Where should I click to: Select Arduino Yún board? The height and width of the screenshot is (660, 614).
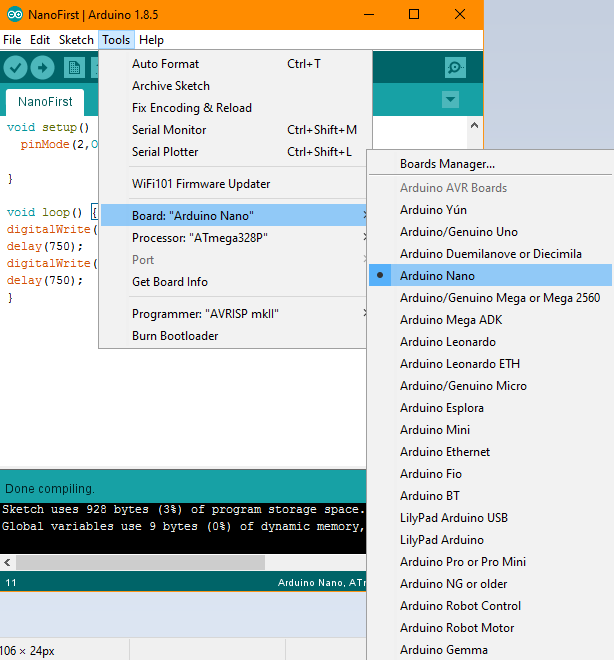coord(490,210)
